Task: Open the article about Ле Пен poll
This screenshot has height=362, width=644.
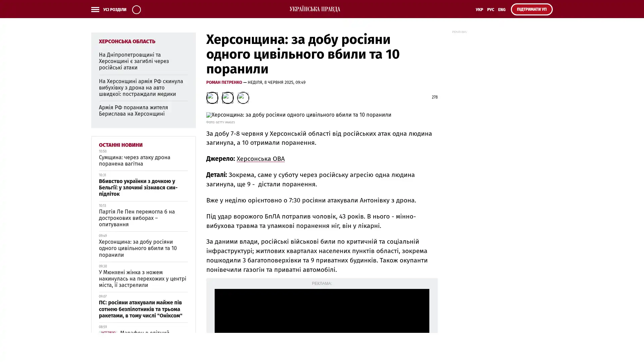Action: [x=137, y=218]
